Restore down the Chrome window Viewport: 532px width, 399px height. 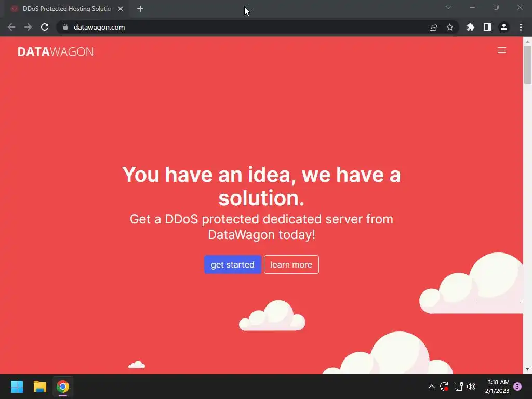(496, 7)
